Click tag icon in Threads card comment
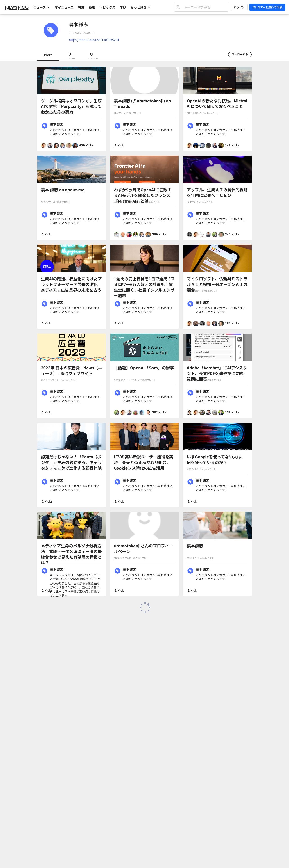Image resolution: width=289 pixels, height=868 pixels. point(117,126)
